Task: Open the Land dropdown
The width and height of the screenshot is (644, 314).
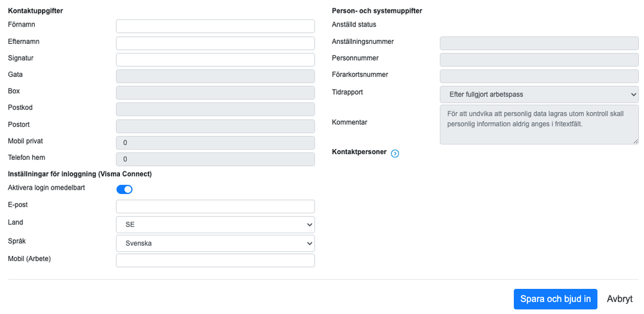Action: coord(215,224)
